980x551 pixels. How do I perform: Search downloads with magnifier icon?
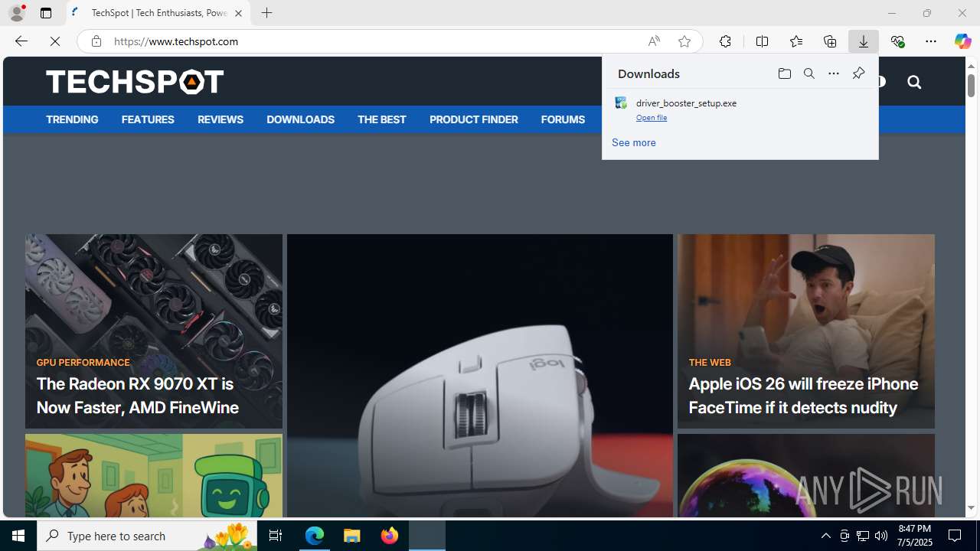click(x=809, y=73)
